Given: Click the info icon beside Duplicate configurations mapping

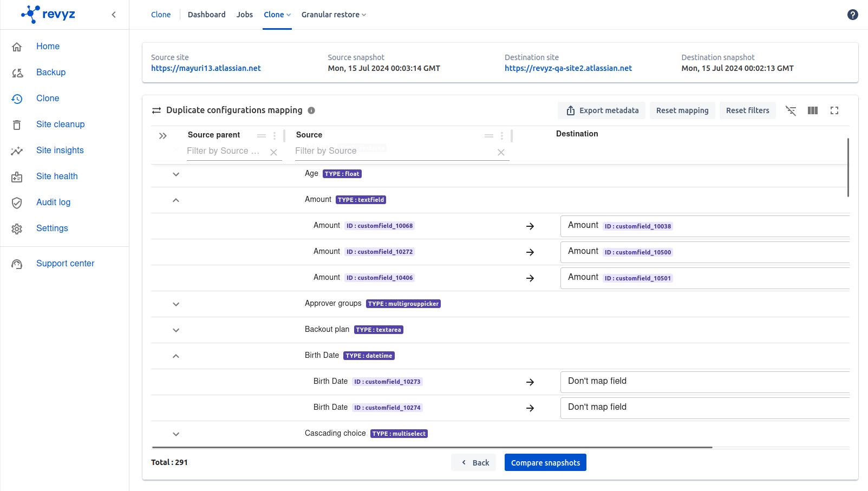Looking at the screenshot, I should 311,110.
